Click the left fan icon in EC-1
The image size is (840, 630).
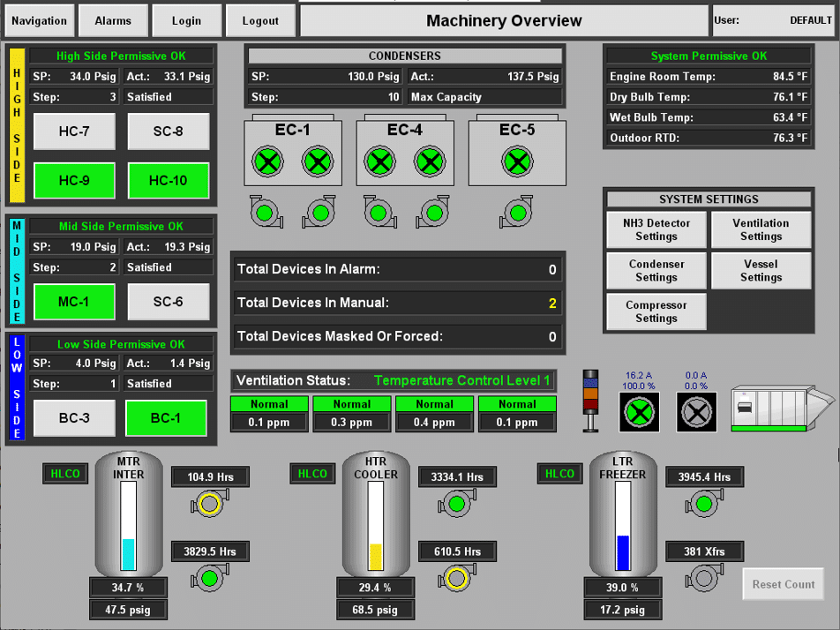tap(268, 161)
